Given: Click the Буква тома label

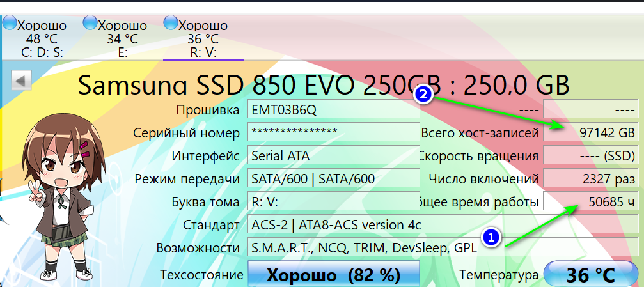Looking at the screenshot, I should (x=206, y=202).
